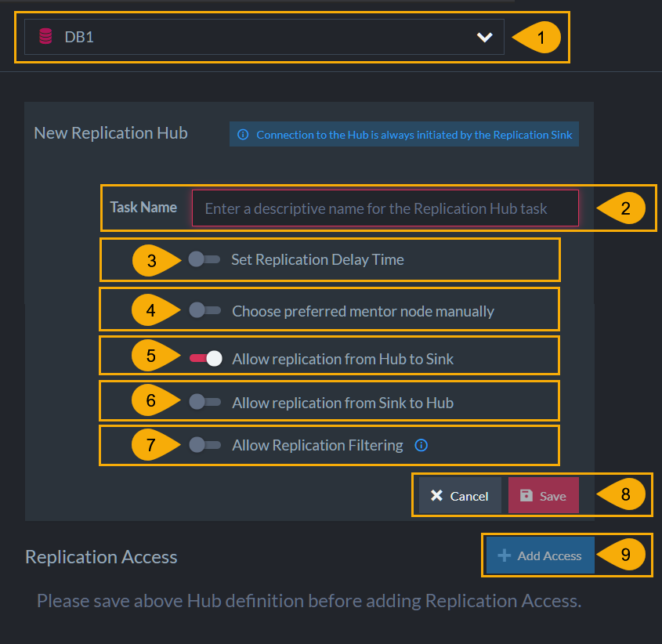Click the New Replication Hub heading
Image resolution: width=662 pixels, height=644 pixels.
click(x=110, y=133)
